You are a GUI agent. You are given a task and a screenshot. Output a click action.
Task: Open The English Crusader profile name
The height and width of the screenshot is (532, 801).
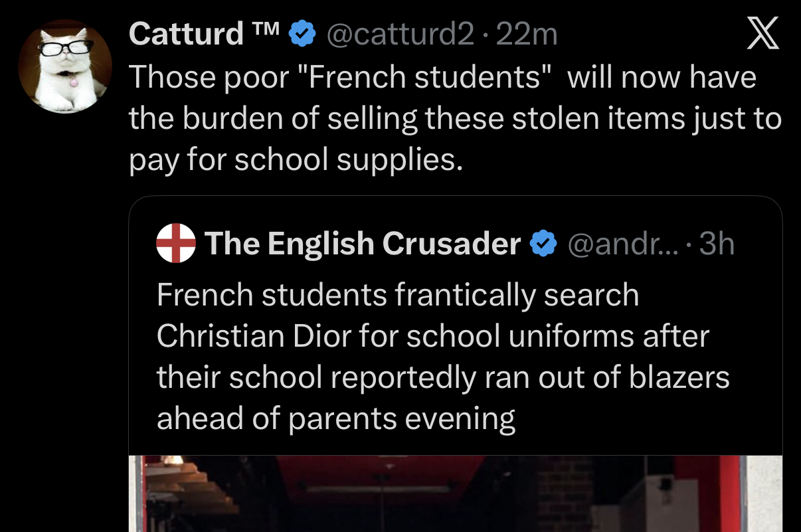click(x=363, y=244)
